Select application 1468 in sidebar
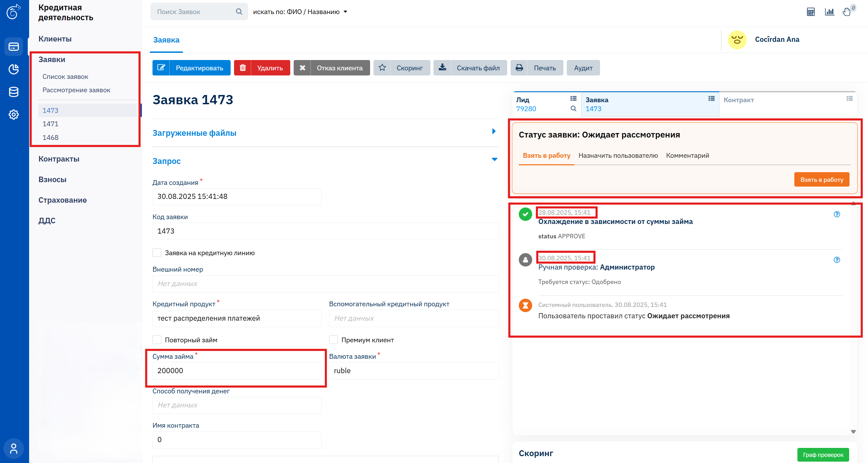Image resolution: width=868 pixels, height=463 pixels. pos(50,138)
